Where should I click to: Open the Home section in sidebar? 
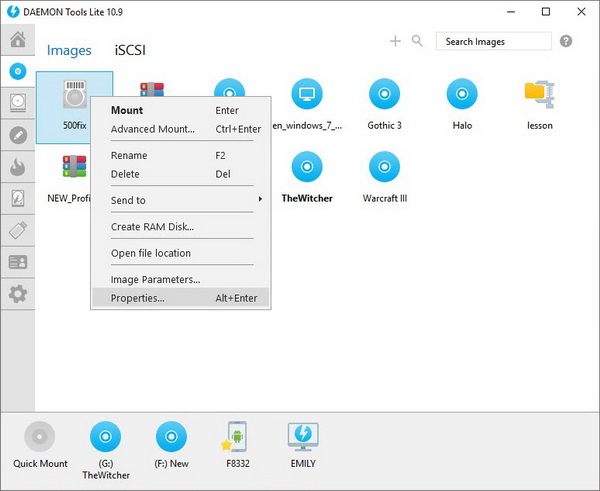tap(18, 39)
